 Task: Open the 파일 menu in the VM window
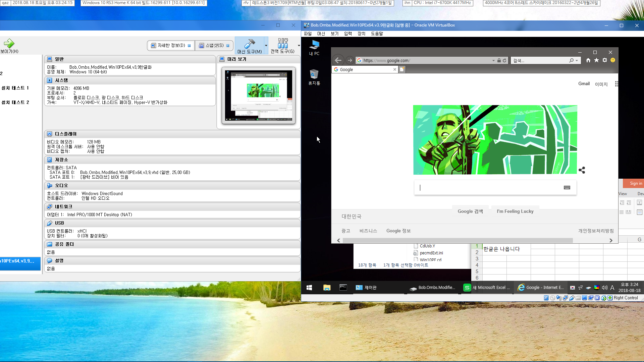[x=308, y=34]
